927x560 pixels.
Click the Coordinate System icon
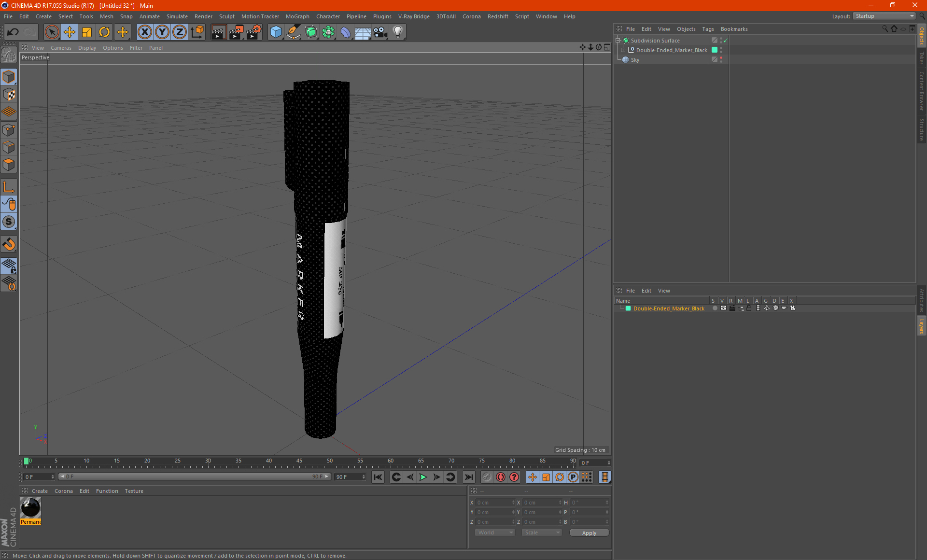(197, 32)
